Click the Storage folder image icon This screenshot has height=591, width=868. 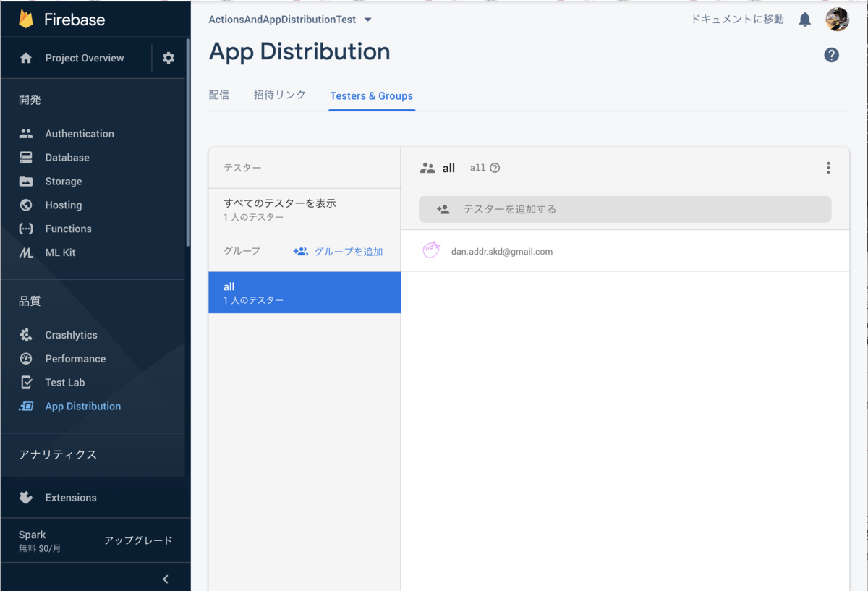pyautogui.click(x=26, y=182)
